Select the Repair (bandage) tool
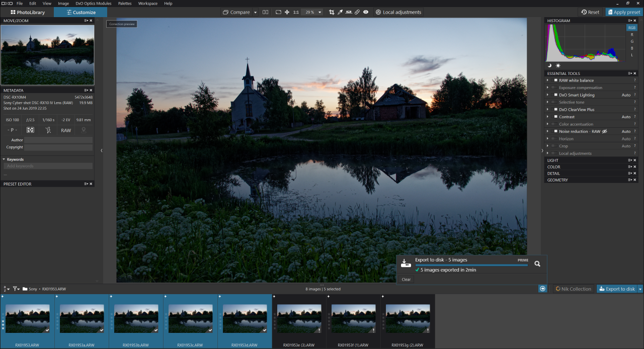Viewport: 644px width, 349px height. 357,12
